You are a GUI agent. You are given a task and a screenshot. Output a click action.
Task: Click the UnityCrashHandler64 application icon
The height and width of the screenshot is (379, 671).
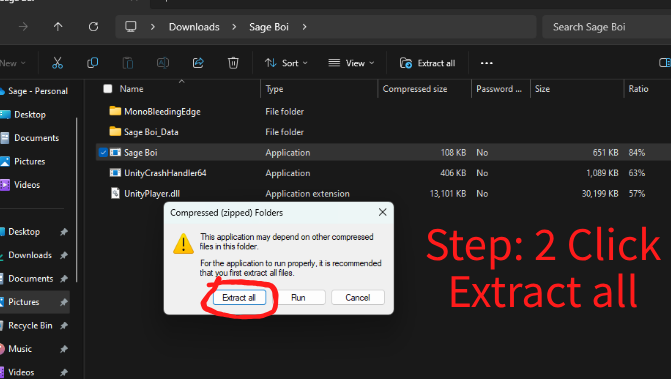115,173
